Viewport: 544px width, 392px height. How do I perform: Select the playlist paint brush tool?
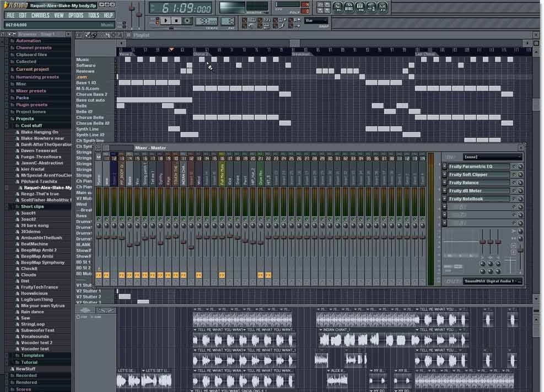[x=94, y=35]
